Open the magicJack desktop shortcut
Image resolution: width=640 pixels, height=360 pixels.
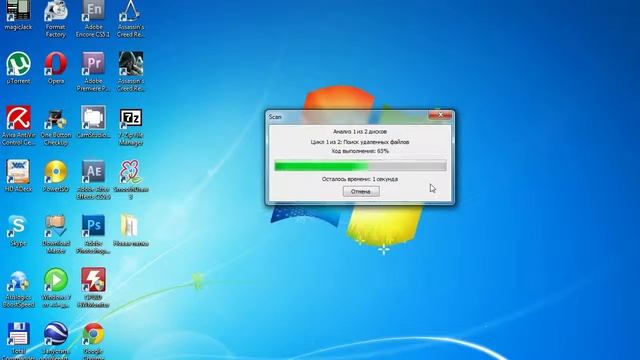pyautogui.click(x=18, y=16)
